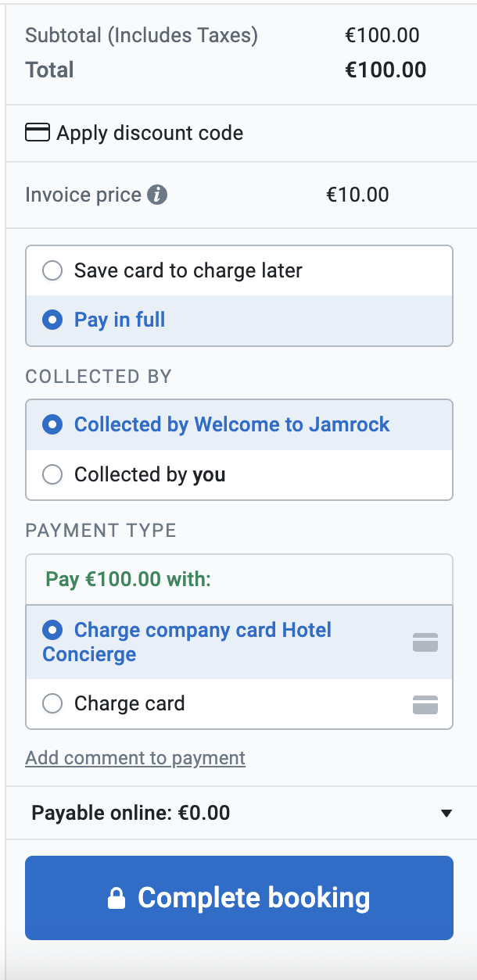Click the Subtotal (Includes Taxes) label
Screen dimensions: 477x980
click(142, 35)
